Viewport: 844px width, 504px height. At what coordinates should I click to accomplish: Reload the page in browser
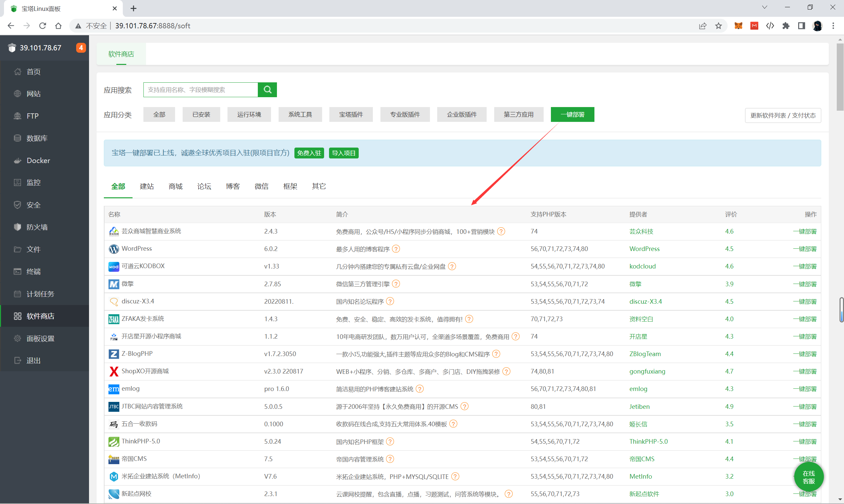pos(43,26)
